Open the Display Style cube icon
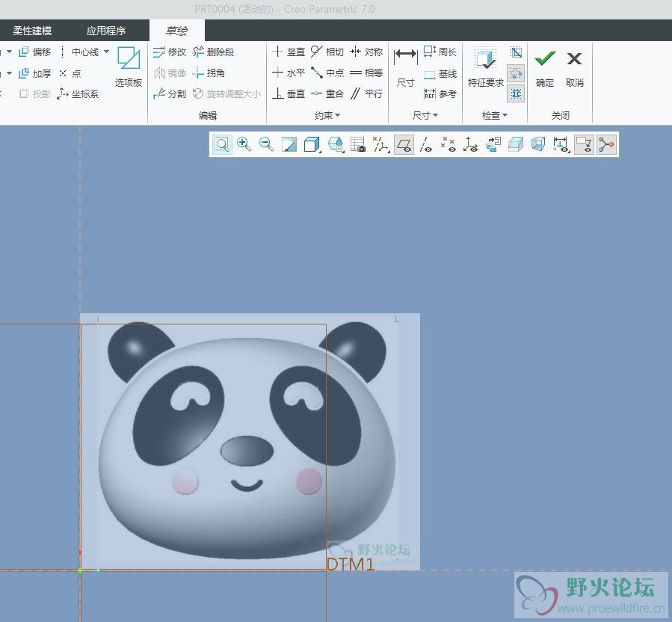The width and height of the screenshot is (672, 622). (x=312, y=144)
